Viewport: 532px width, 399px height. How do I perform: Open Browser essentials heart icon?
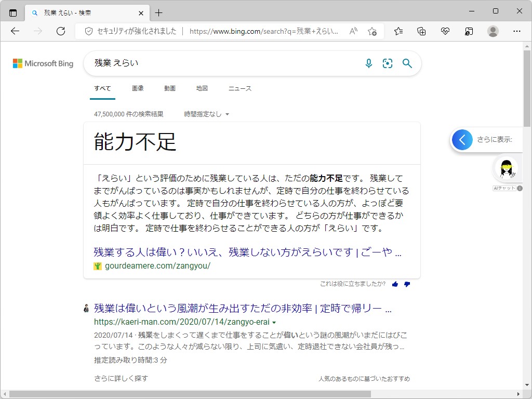pyautogui.click(x=445, y=31)
